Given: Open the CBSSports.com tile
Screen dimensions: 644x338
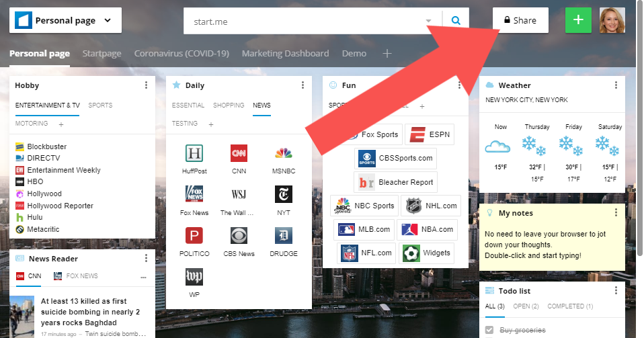Looking at the screenshot, I should (x=395, y=158).
